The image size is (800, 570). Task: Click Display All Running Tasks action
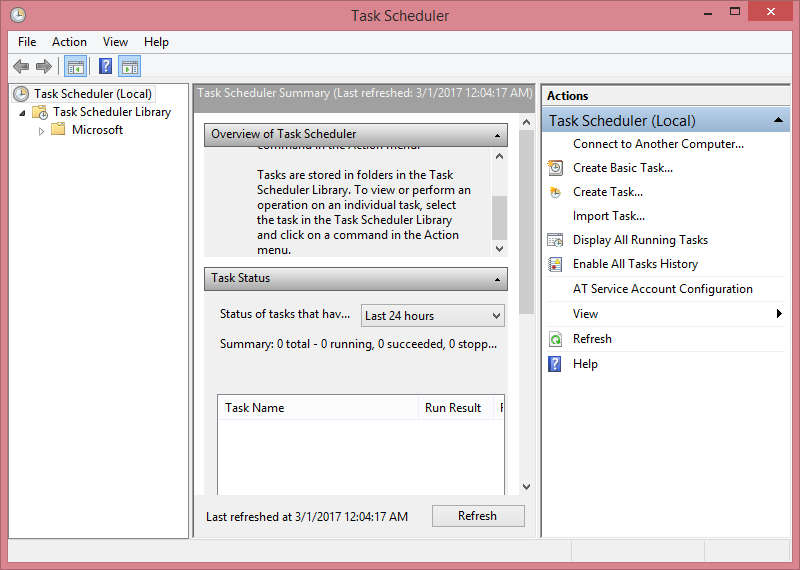pos(640,240)
